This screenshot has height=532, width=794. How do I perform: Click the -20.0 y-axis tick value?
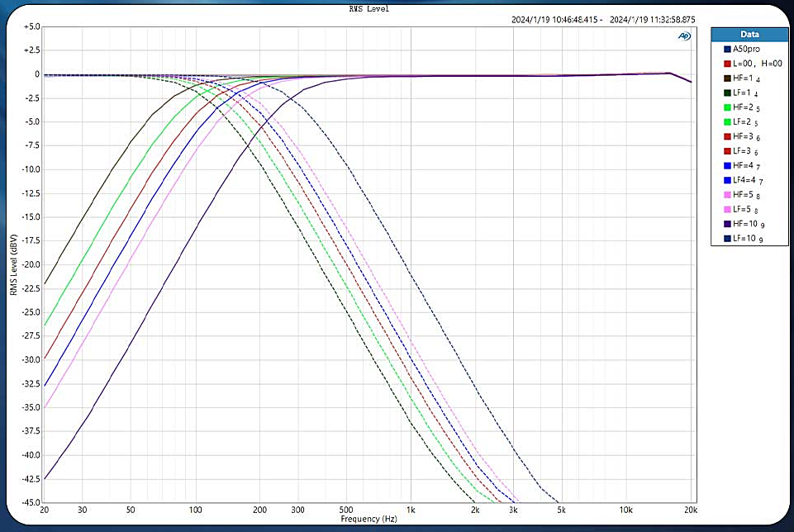coord(31,264)
